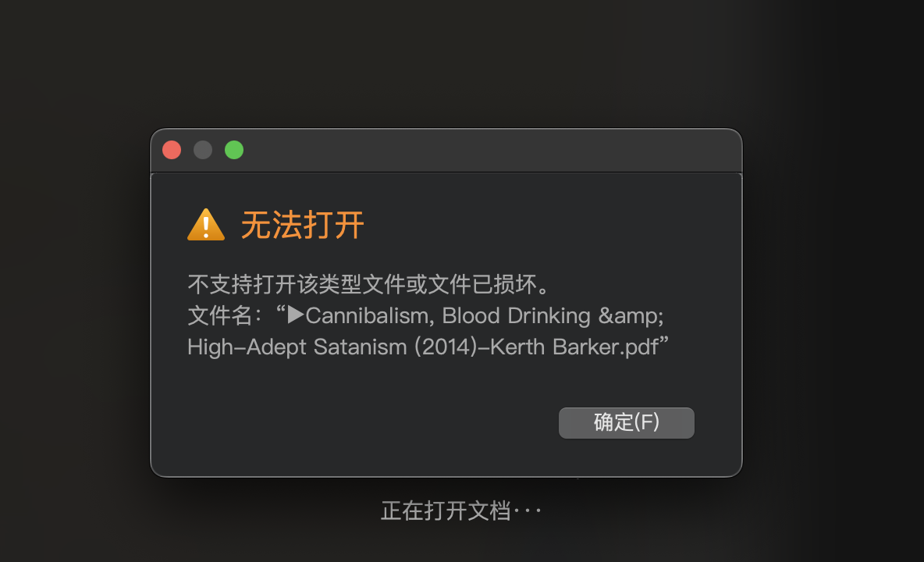Confirm the error with the 确定(F) button
This screenshot has height=562, width=924.
pyautogui.click(x=627, y=422)
